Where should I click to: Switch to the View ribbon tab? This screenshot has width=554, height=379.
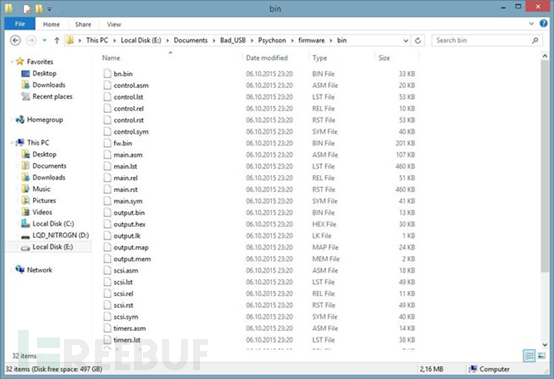[114, 24]
